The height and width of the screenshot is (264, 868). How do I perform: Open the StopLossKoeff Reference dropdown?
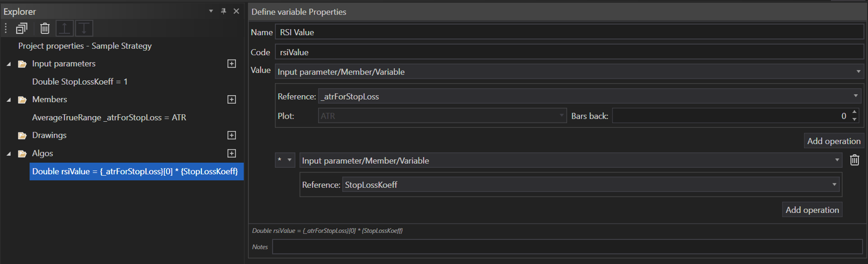click(834, 185)
